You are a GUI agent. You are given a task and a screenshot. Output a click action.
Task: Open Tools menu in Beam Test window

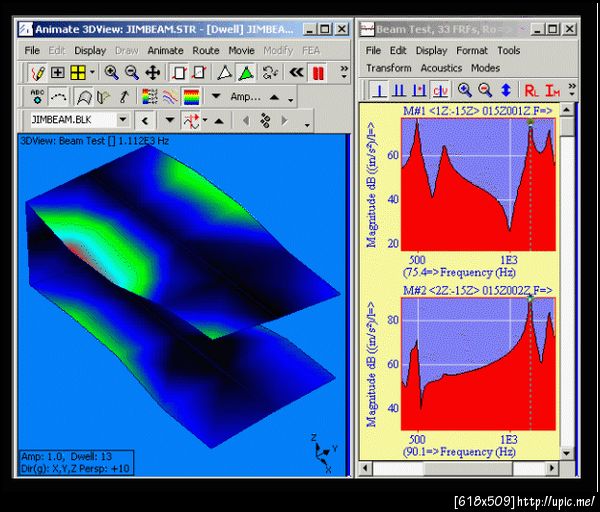coord(509,51)
